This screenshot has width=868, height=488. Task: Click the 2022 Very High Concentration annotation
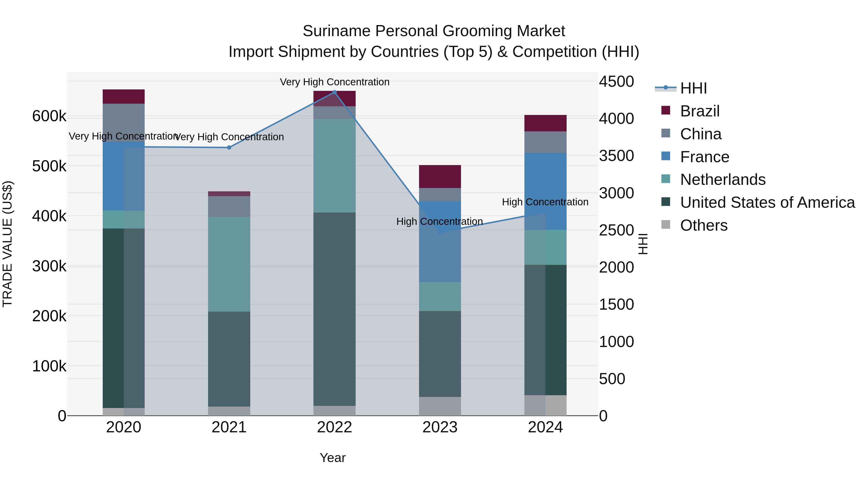click(335, 82)
